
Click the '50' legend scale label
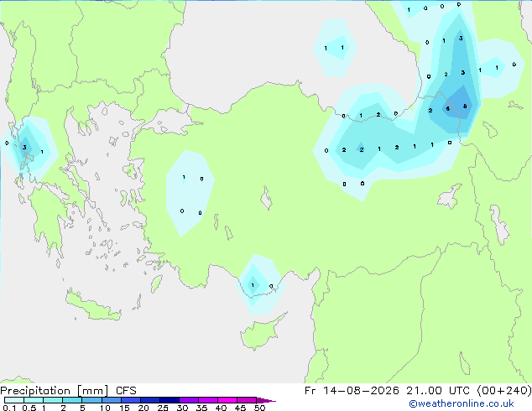point(260,408)
